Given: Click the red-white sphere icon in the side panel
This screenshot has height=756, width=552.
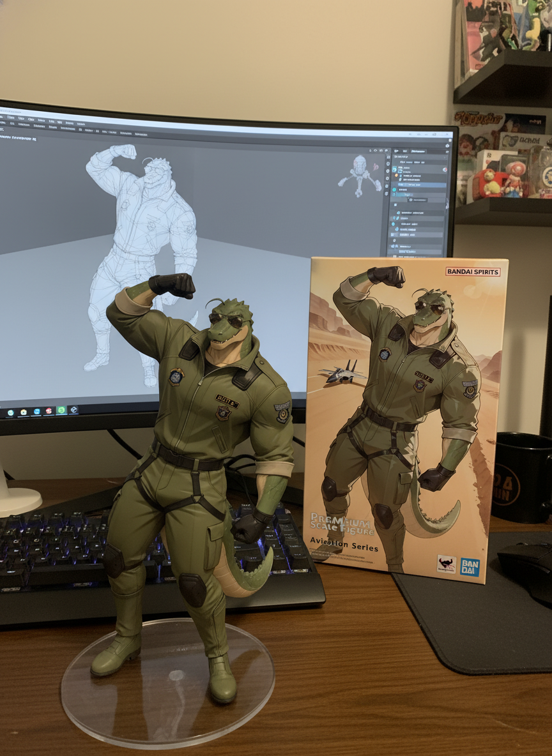Looking at the screenshot, I should coord(445,170).
